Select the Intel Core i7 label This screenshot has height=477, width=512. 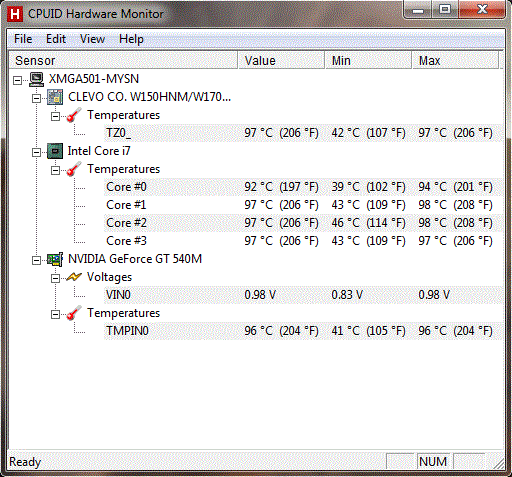click(x=99, y=151)
